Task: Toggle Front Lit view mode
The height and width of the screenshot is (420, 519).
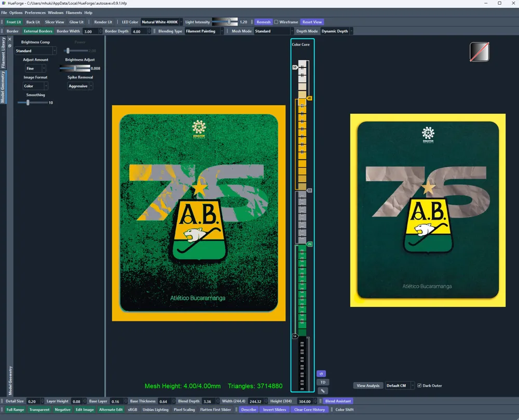Action: click(13, 22)
